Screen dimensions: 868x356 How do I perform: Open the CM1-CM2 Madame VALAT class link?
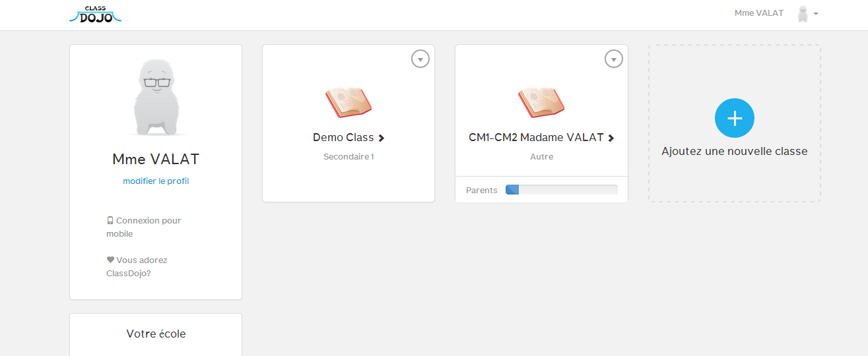(x=541, y=137)
